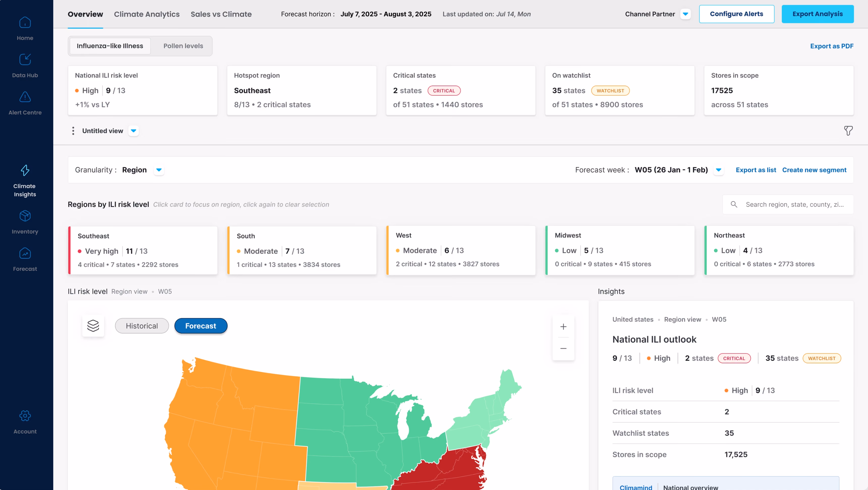Open the Forecast week dropdown
This screenshot has width=868, height=490.
(718, 170)
